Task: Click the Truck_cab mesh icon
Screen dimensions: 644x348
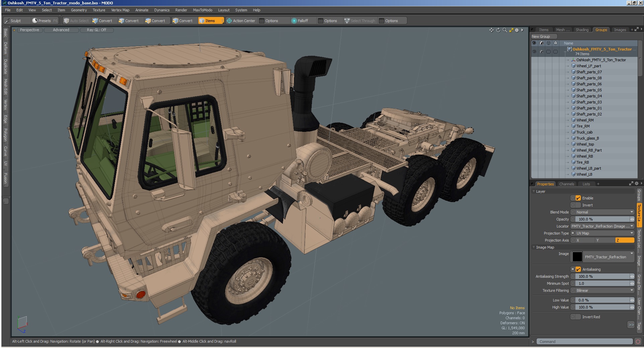Action: 573,132
